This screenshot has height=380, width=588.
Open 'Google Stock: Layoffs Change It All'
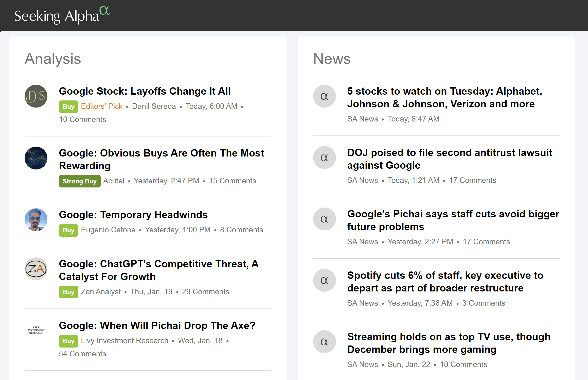145,91
